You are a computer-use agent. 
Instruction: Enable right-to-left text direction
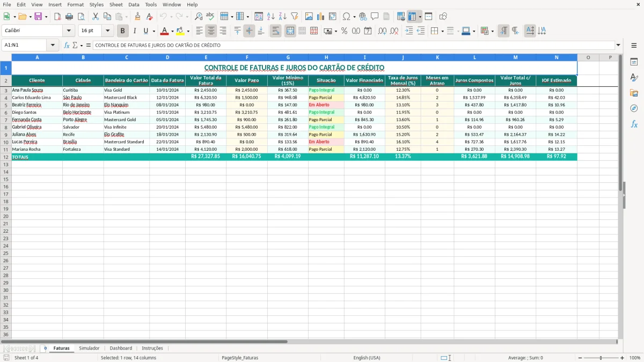(515, 31)
